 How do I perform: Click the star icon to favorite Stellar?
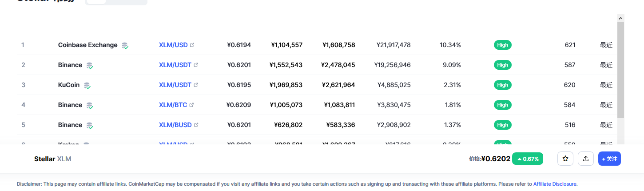tap(565, 159)
